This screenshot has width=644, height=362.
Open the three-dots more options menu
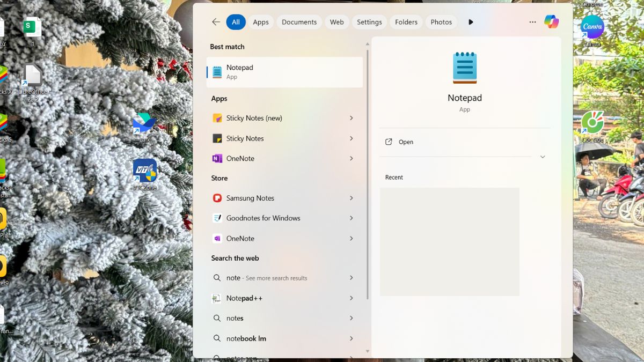532,22
